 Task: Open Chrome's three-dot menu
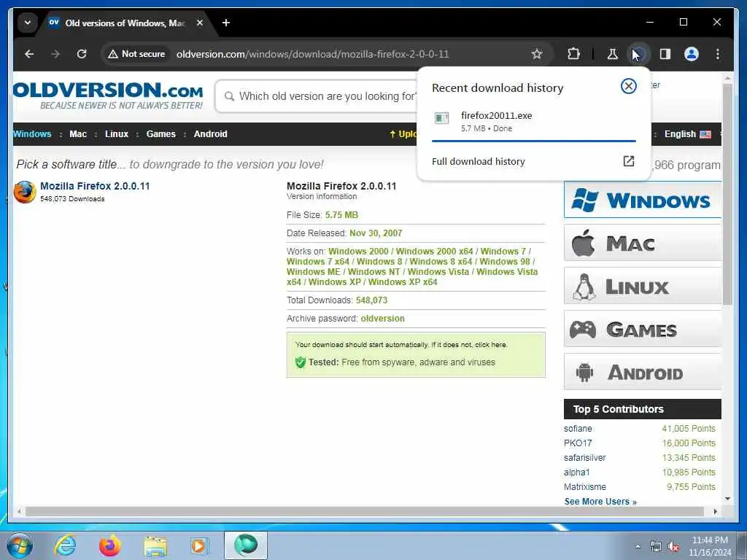click(718, 54)
